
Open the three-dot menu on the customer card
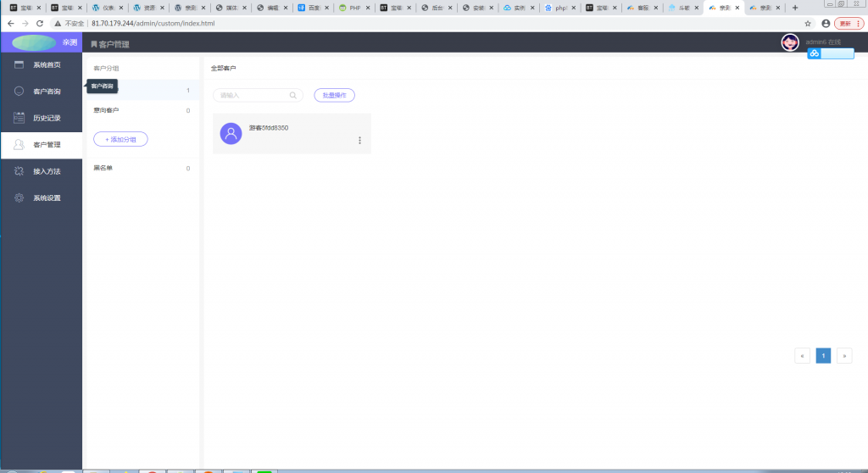359,140
